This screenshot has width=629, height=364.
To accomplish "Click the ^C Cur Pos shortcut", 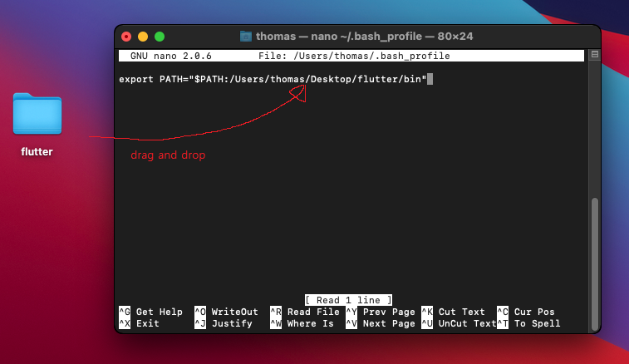I will [x=525, y=312].
